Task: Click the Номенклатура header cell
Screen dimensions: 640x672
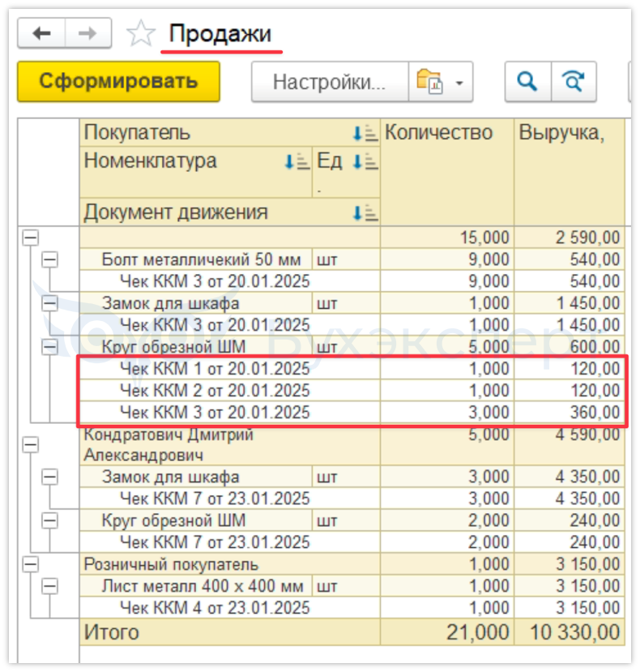Action: point(196,173)
